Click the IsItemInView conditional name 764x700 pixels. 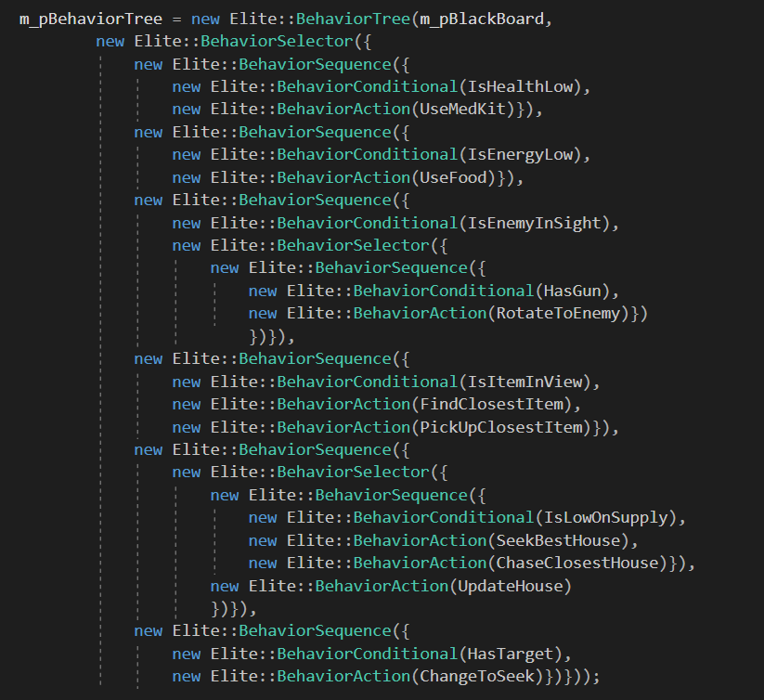coord(524,382)
